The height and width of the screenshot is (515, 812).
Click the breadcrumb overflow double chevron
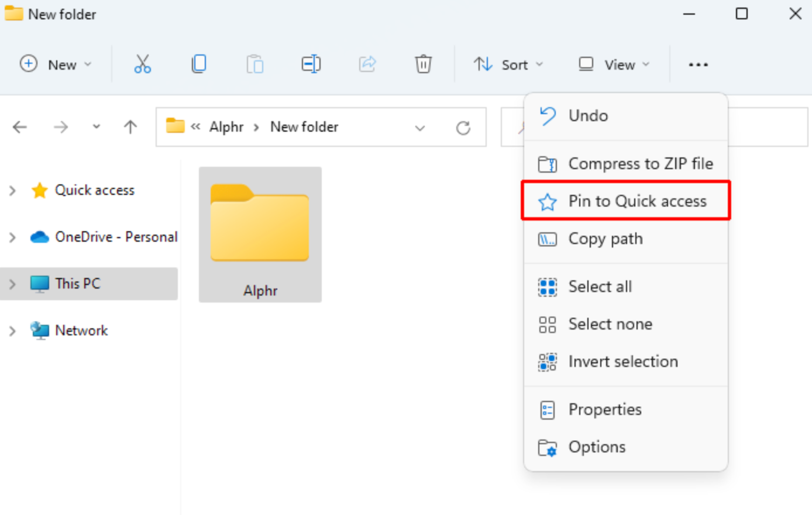[195, 126]
